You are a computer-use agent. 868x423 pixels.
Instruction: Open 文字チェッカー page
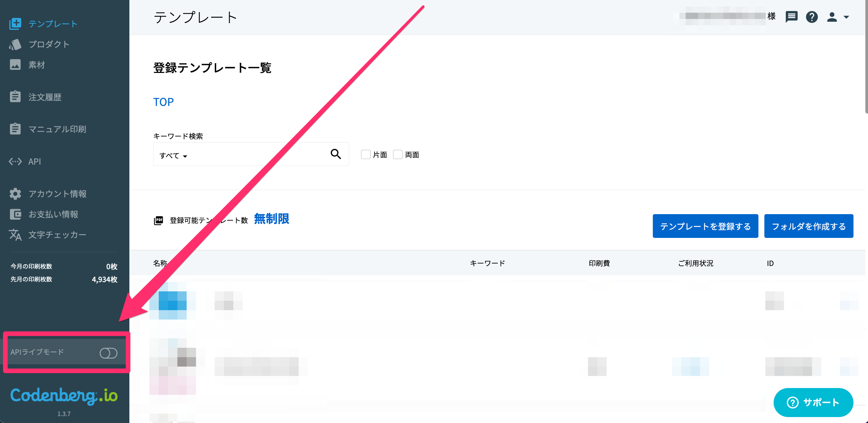(57, 235)
